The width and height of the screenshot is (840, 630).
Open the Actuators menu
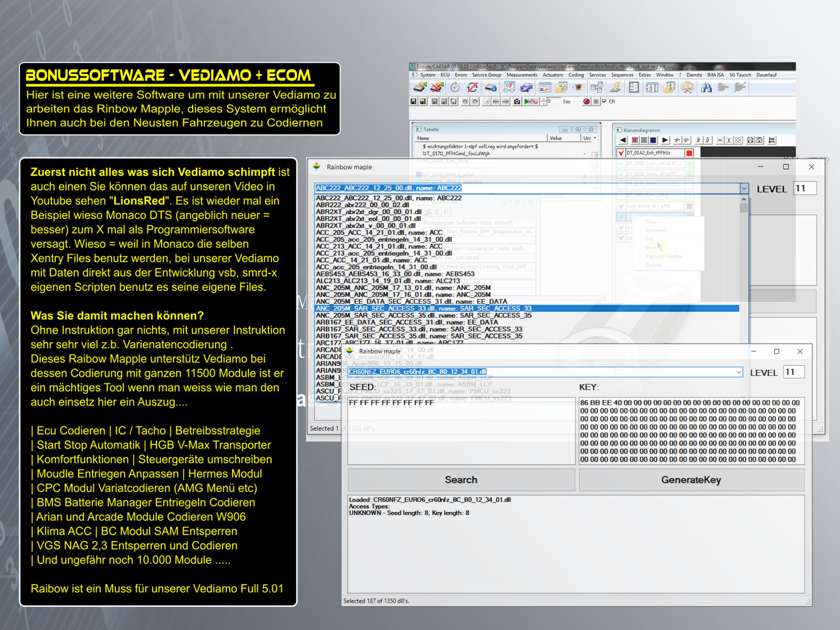553,75
